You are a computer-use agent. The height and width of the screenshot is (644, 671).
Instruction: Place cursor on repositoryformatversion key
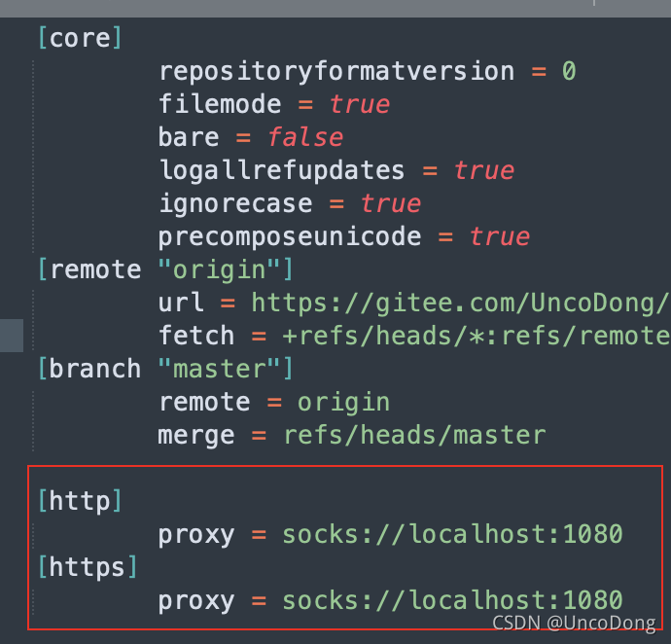pos(336,71)
